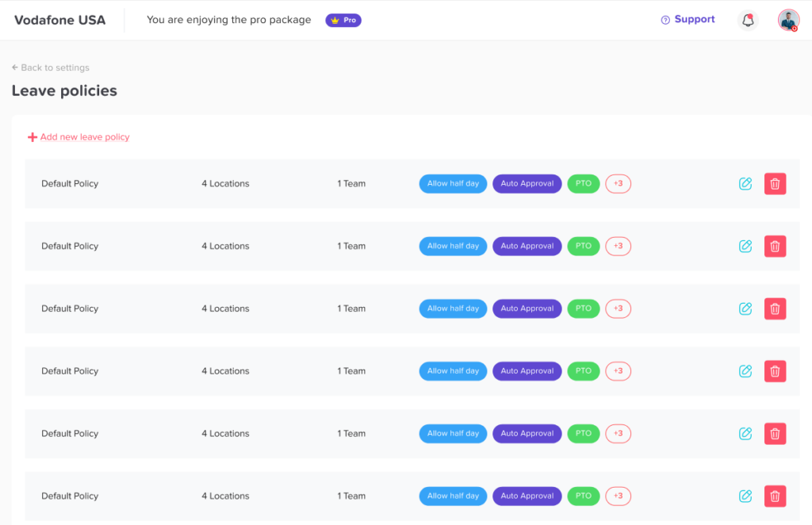Delete the last visible policy row

775,496
